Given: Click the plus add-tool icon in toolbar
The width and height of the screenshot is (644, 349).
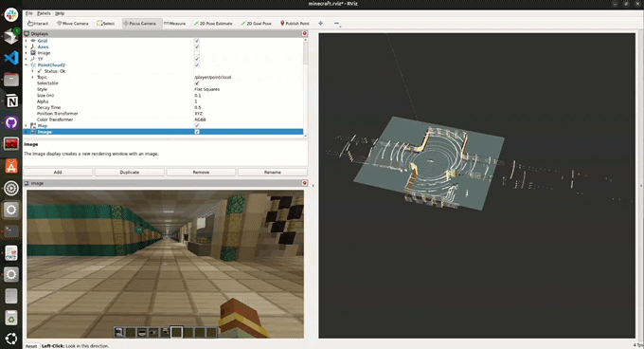Looking at the screenshot, I should coord(321,24).
